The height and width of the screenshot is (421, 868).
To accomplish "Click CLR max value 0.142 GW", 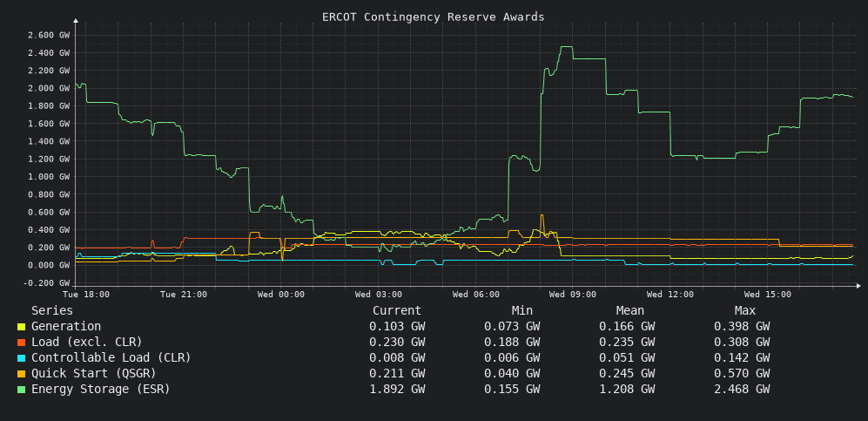I will pos(742,358).
